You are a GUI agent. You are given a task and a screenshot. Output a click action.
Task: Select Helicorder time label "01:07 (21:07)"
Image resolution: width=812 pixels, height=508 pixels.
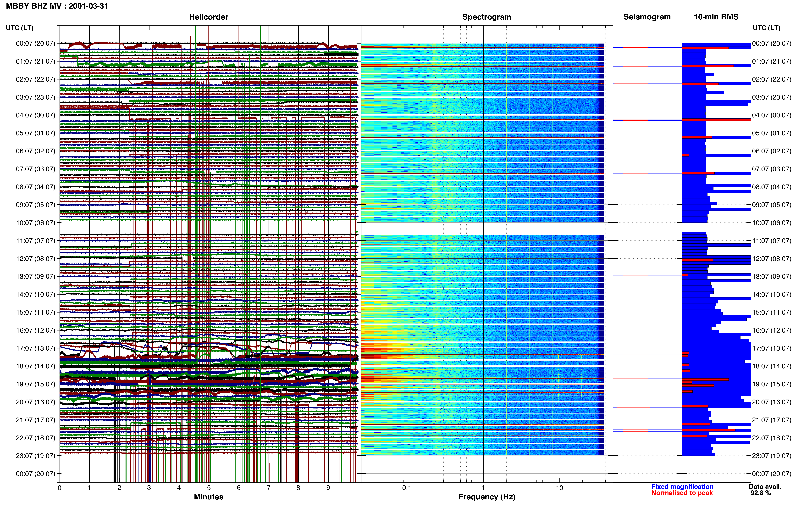tap(36, 61)
